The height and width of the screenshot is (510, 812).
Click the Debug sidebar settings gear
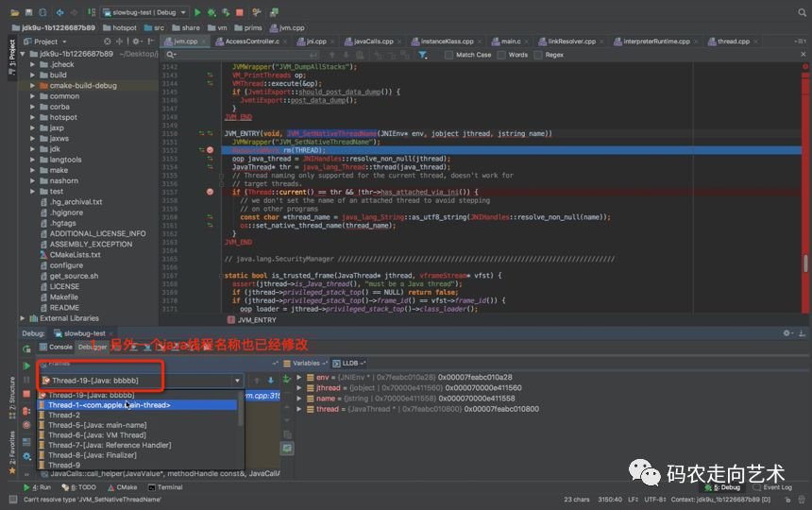tap(26, 456)
